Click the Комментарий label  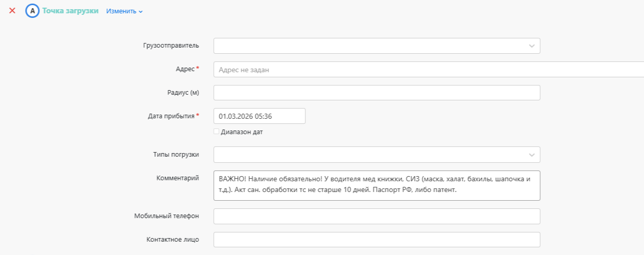click(x=177, y=178)
